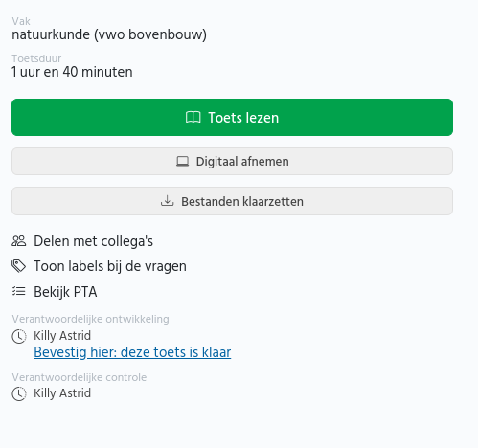Confirm via Bevestig hier: deze toets is klaar
Viewport: 478px width, 448px height.
tap(132, 352)
